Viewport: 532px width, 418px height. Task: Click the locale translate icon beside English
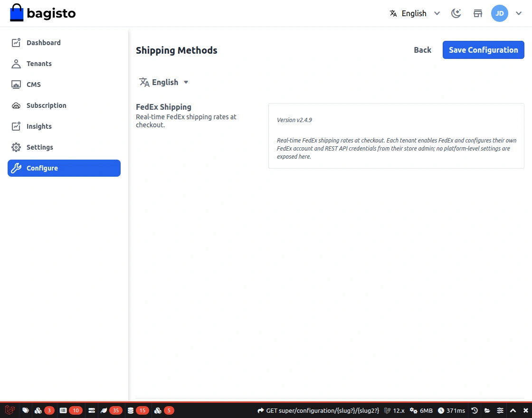[x=144, y=82]
